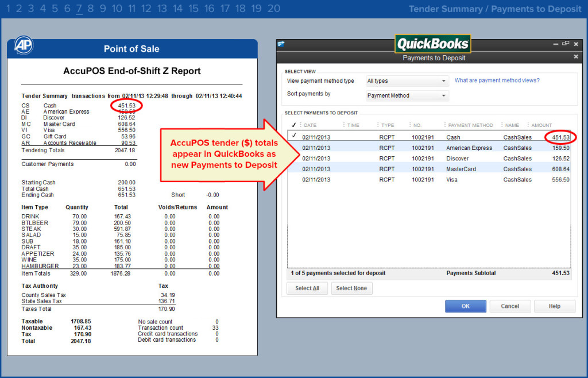
Task: Click the 'AccuPOS End-of-Shift Z Report' title
Action: pyautogui.click(x=132, y=71)
